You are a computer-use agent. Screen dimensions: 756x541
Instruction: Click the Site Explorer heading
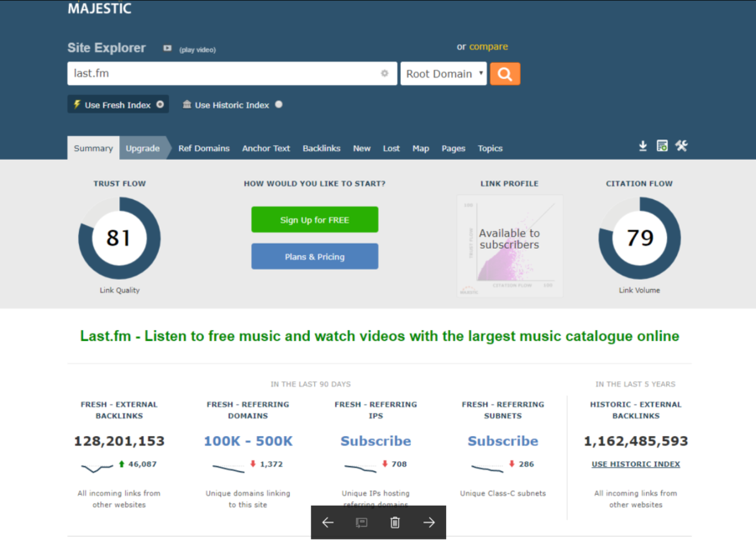click(107, 48)
